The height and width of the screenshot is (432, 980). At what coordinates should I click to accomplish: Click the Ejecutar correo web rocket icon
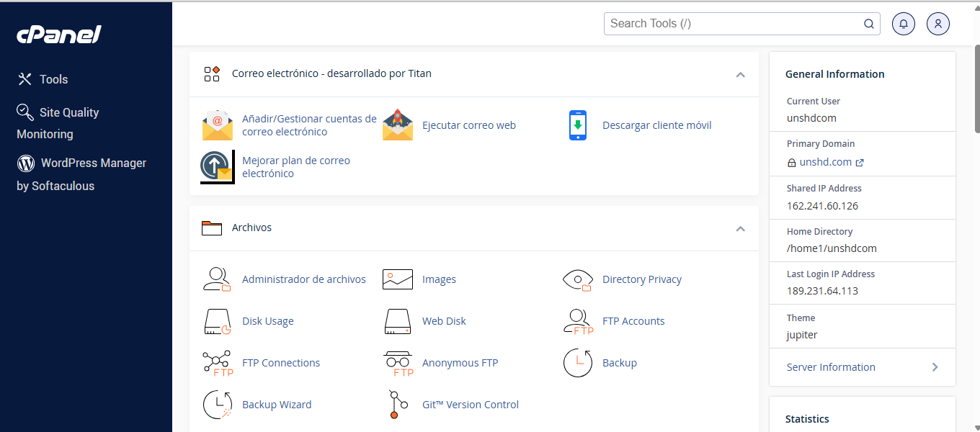[x=397, y=125]
